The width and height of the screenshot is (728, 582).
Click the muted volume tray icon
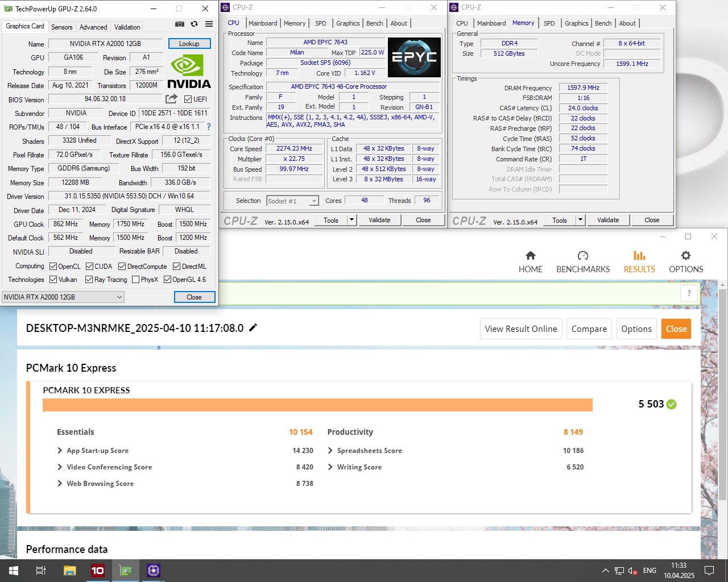point(632,571)
